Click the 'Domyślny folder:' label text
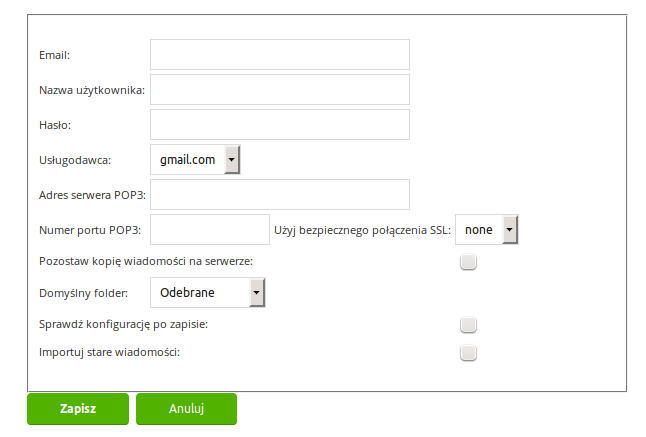The width and height of the screenshot is (646, 437). (x=84, y=293)
